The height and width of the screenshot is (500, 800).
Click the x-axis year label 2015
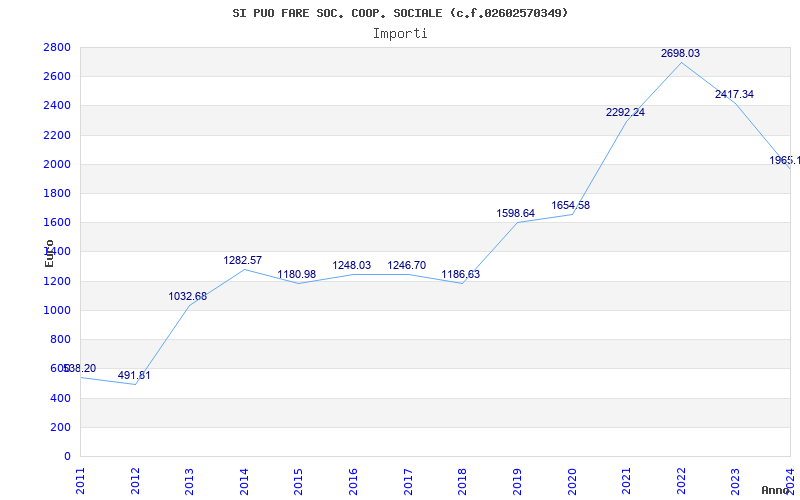[x=298, y=482]
